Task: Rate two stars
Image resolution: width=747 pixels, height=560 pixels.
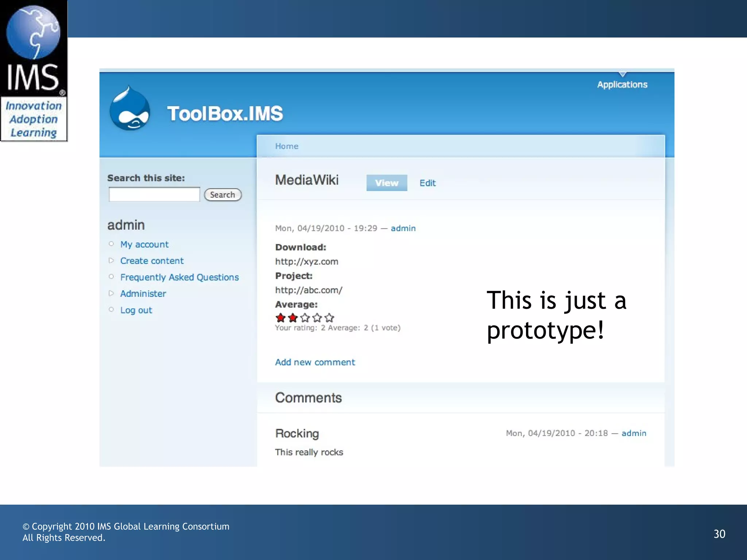Action: (293, 318)
